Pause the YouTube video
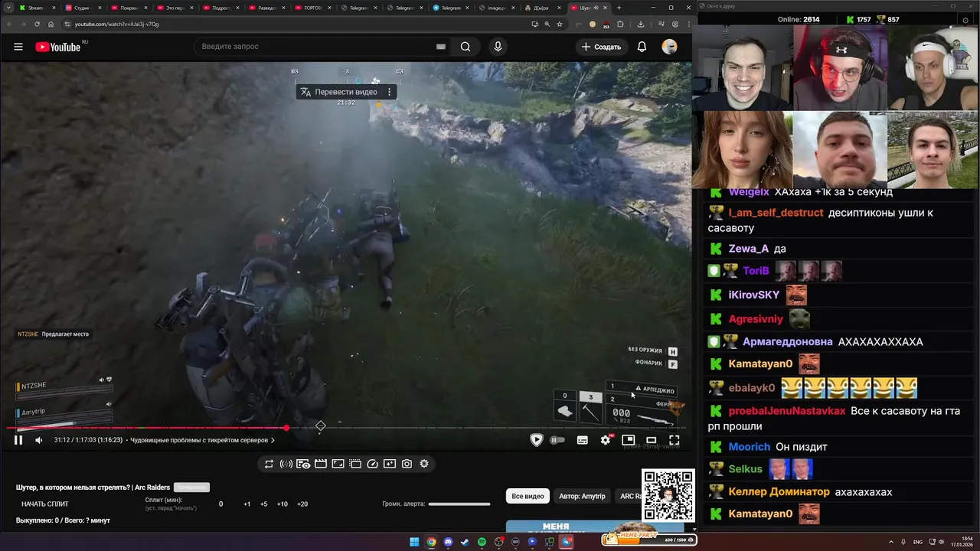This screenshot has width=980, height=551. coord(18,440)
